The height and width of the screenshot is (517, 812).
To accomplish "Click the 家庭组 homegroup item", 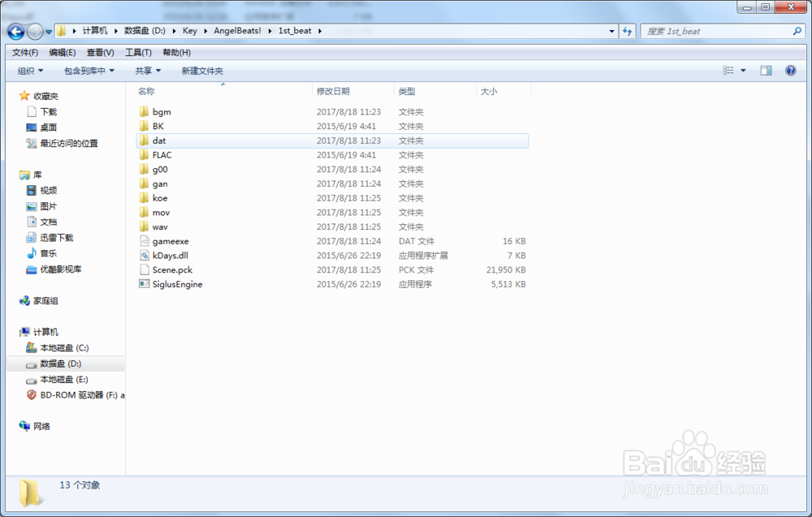I will pos(39,300).
